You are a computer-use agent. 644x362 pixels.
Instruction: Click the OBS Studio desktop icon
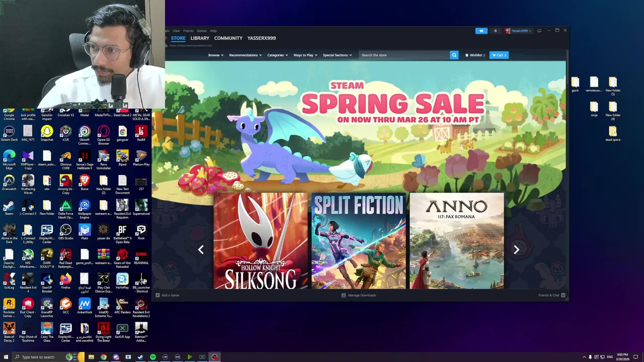pyautogui.click(x=65, y=232)
